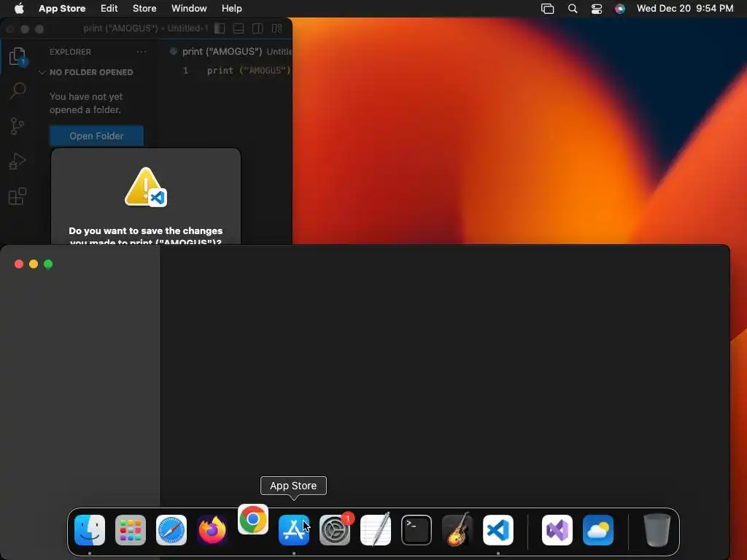Open Source Control view in VS Code
This screenshot has width=747, height=560.
pos(18,126)
